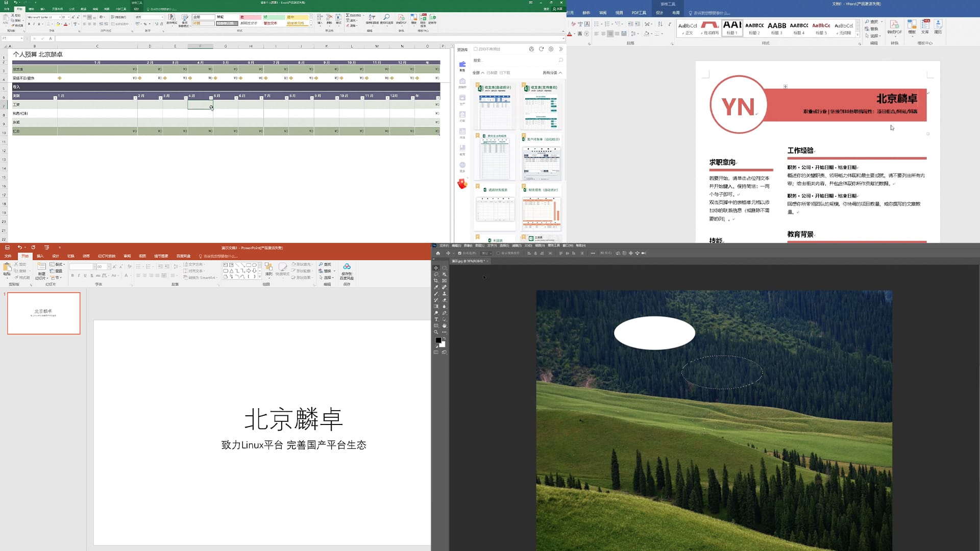The image size is (980, 551).
Task: Select the Crop tool in Photoshop
Action: coord(436,281)
